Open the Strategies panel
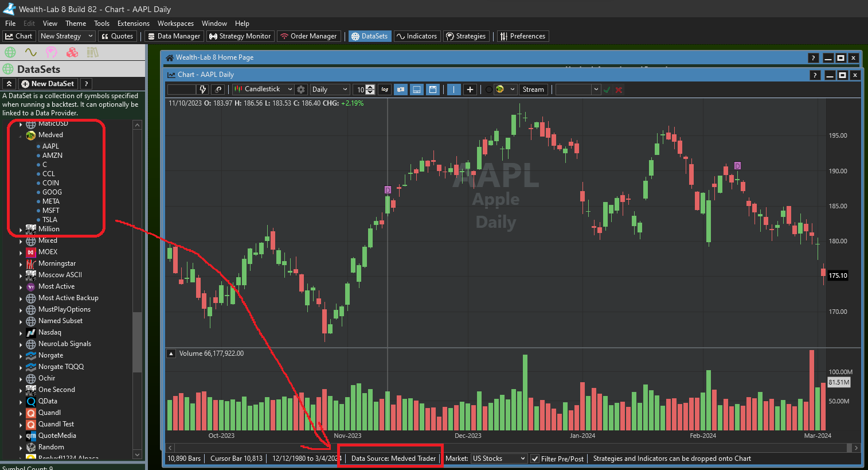 (466, 36)
